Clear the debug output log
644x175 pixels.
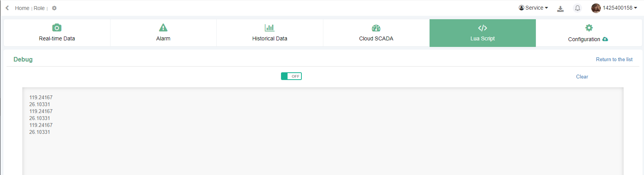click(x=582, y=77)
